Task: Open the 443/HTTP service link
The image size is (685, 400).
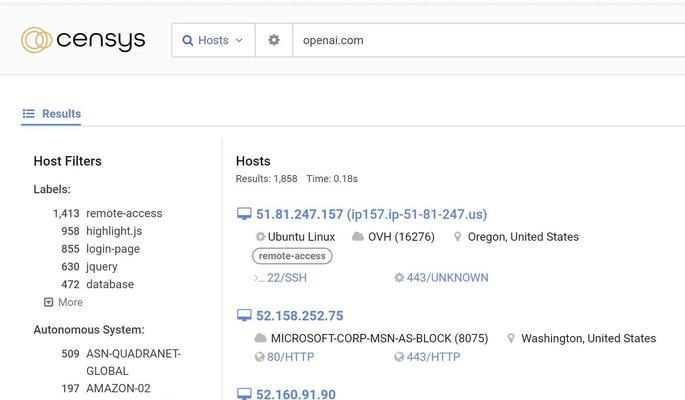Action: (433, 357)
